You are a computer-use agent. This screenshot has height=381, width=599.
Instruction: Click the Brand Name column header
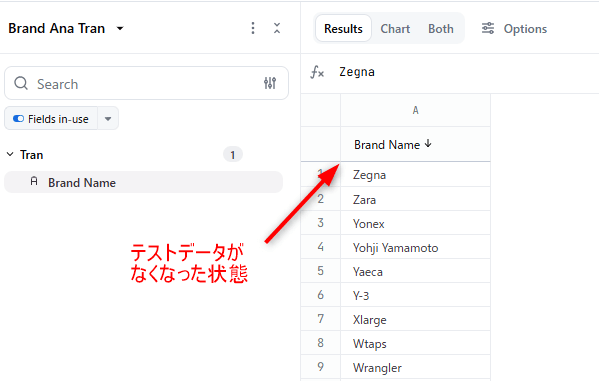(x=415, y=144)
